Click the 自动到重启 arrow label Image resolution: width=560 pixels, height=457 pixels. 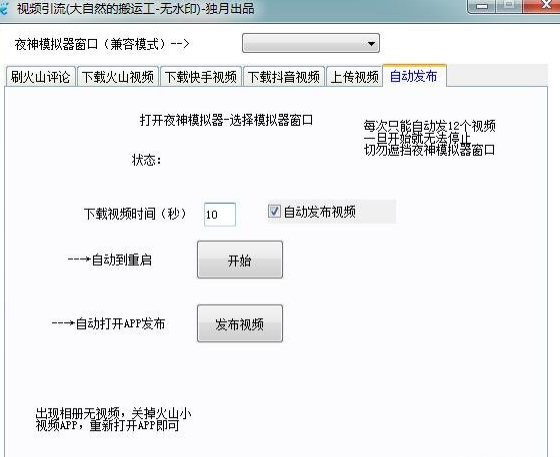coord(110,260)
